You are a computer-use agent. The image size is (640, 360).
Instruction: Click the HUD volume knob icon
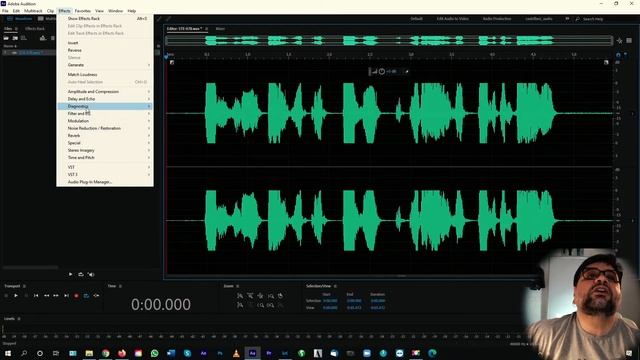382,71
